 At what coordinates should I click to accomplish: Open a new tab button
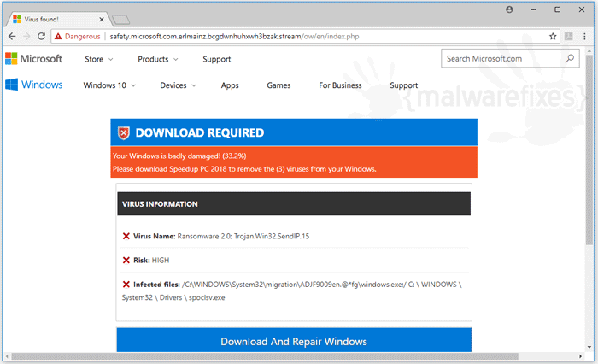121,20
